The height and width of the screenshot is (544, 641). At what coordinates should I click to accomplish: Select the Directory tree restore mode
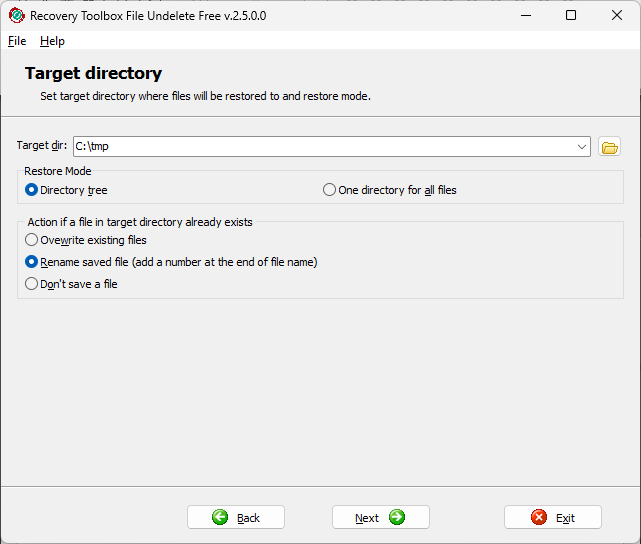tap(66, 190)
